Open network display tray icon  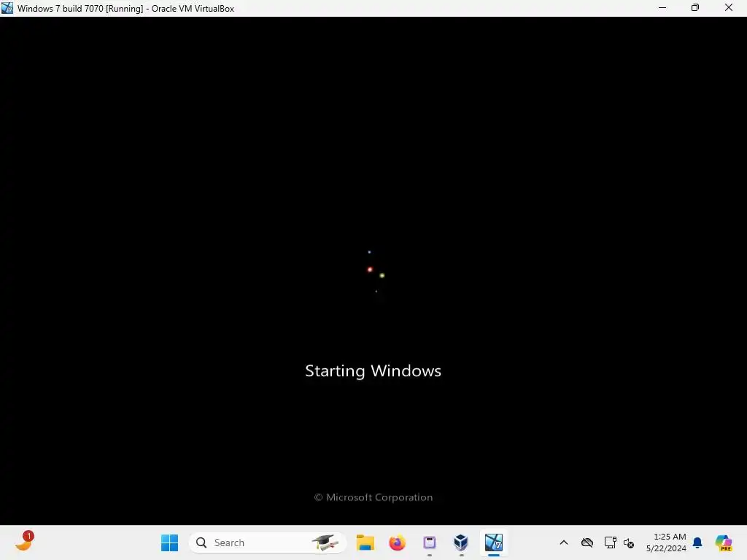click(x=610, y=542)
